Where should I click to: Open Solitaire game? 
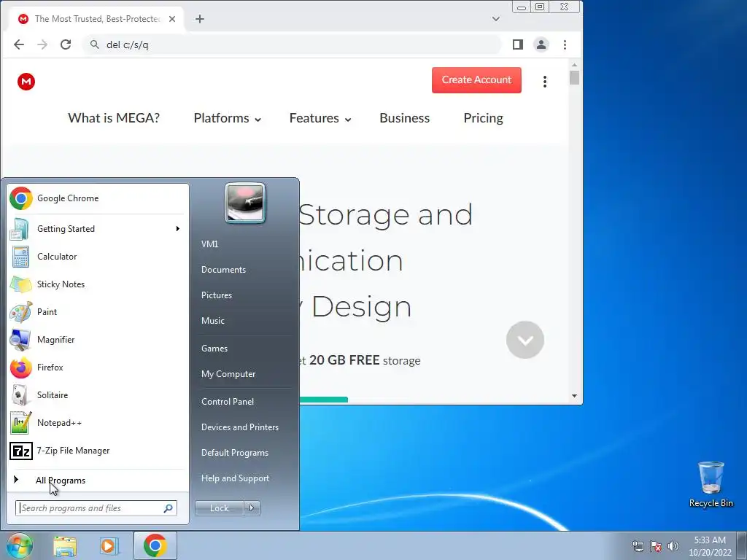97,394
